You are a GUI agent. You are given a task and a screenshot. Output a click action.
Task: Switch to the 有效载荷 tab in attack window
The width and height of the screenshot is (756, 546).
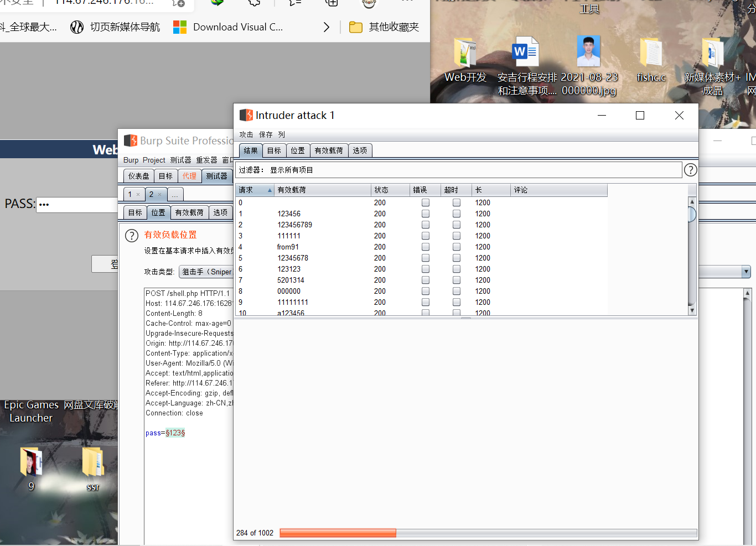(329, 150)
